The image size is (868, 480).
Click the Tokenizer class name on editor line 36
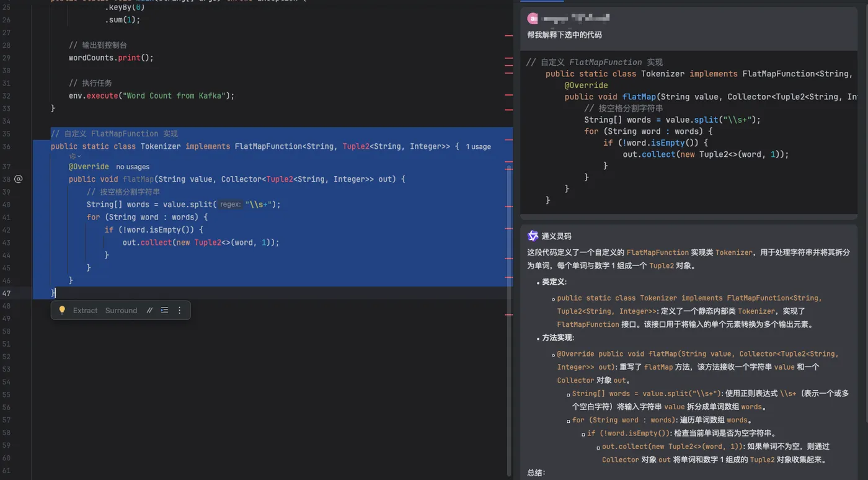161,147
